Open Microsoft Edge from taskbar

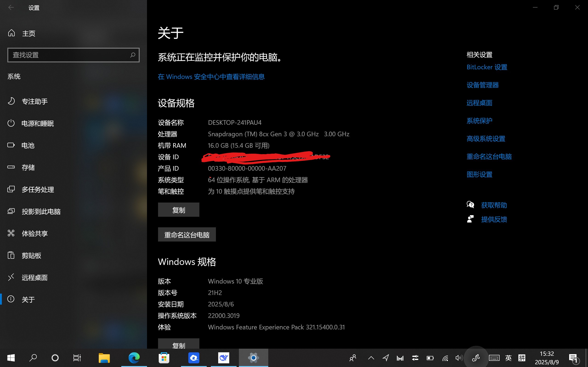pos(134,358)
